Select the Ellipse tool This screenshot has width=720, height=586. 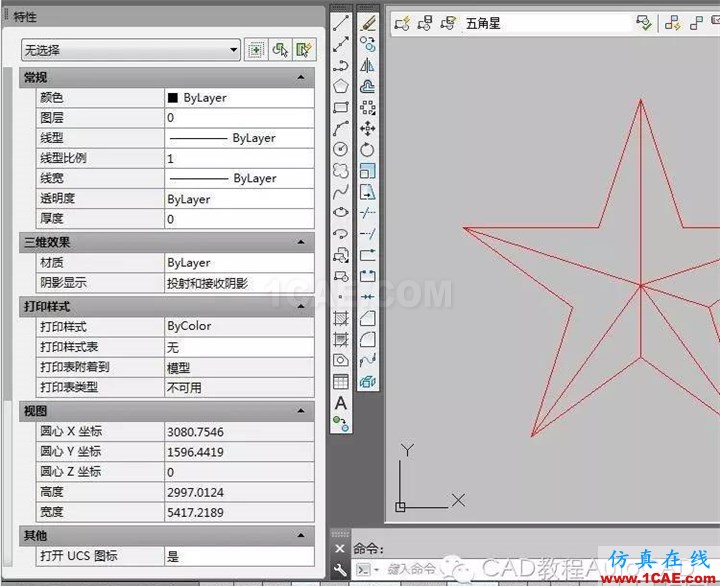(x=341, y=212)
